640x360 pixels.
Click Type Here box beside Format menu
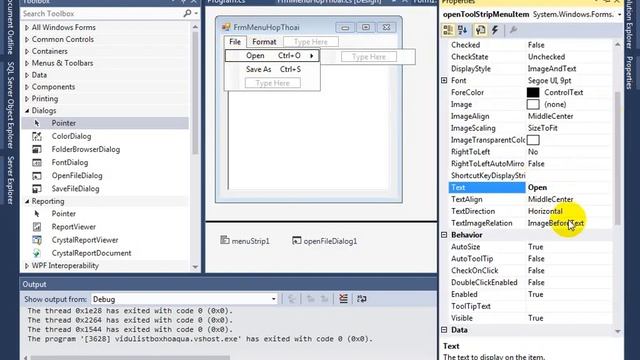pos(311,42)
